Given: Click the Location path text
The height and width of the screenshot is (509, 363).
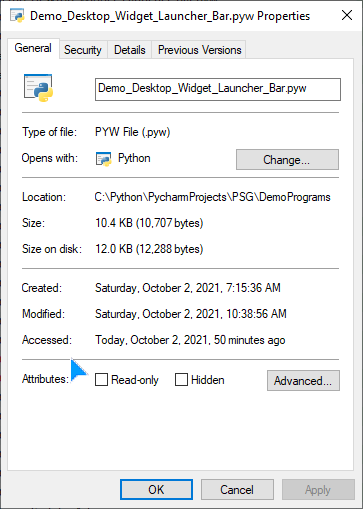Looking at the screenshot, I should 212,197.
